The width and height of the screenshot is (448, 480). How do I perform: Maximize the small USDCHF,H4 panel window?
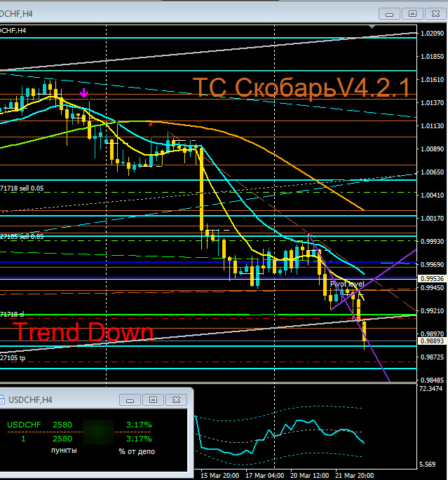[153, 400]
